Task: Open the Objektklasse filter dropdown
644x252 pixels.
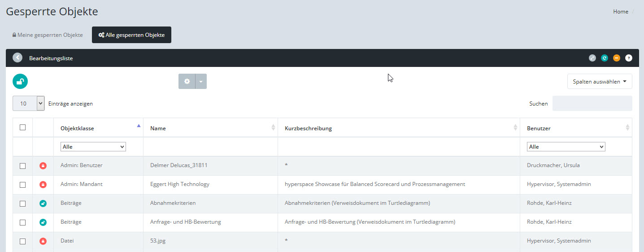Action: click(x=93, y=147)
